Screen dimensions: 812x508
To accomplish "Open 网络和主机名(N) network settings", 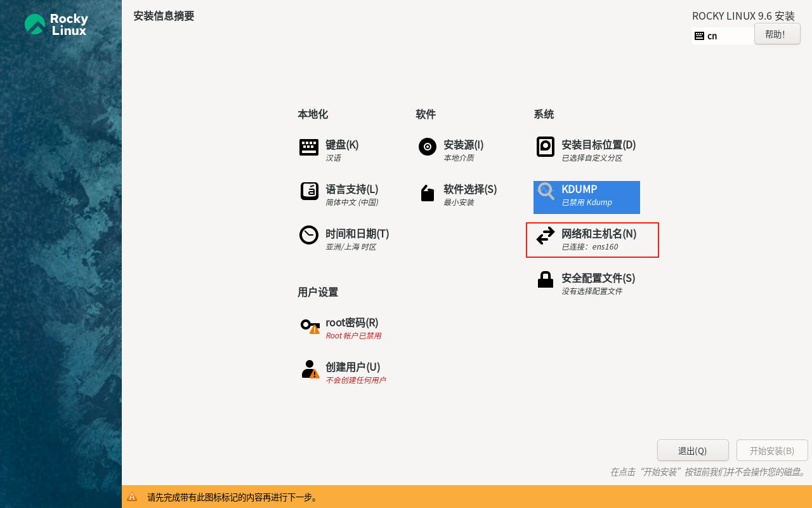I will (599, 234).
